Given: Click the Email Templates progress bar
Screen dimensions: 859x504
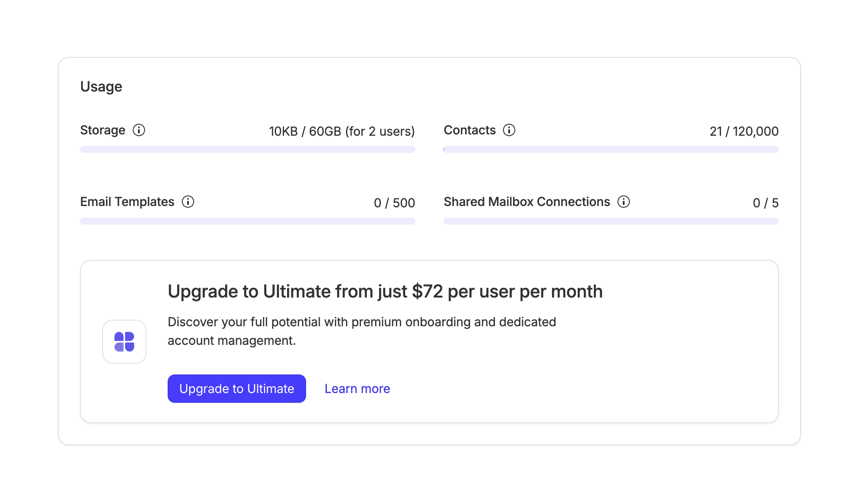Looking at the screenshot, I should (x=247, y=221).
